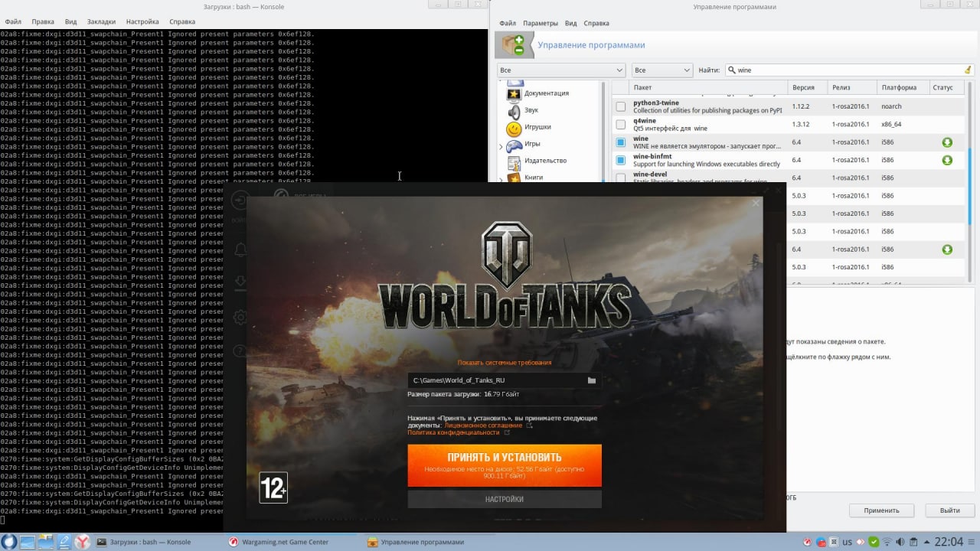Check the python3-twine package checkbox
The width and height of the screenshot is (980, 551).
[x=621, y=107]
